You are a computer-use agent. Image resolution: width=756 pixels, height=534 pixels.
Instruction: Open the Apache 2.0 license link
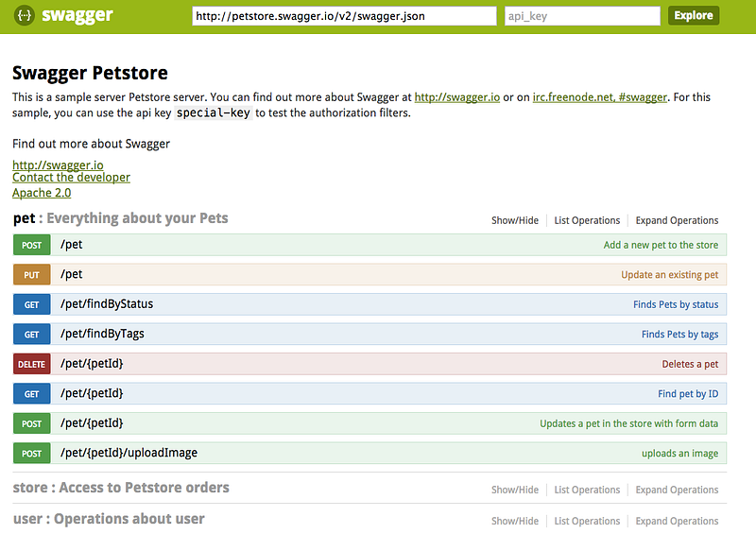[x=42, y=193]
